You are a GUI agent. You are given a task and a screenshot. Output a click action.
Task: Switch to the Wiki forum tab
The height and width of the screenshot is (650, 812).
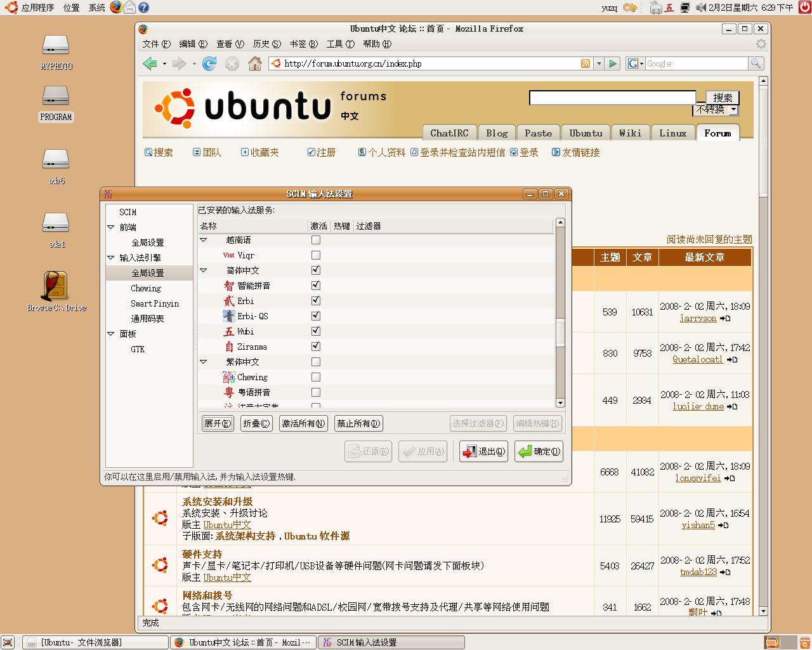click(x=631, y=133)
